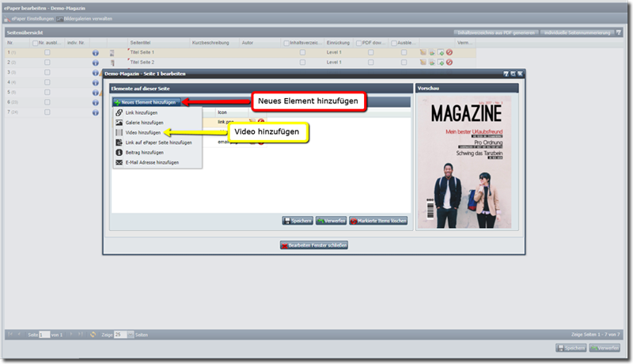This screenshot has width=633, height=364.
Task: Click the blue info icon in row 1
Action: tap(95, 53)
